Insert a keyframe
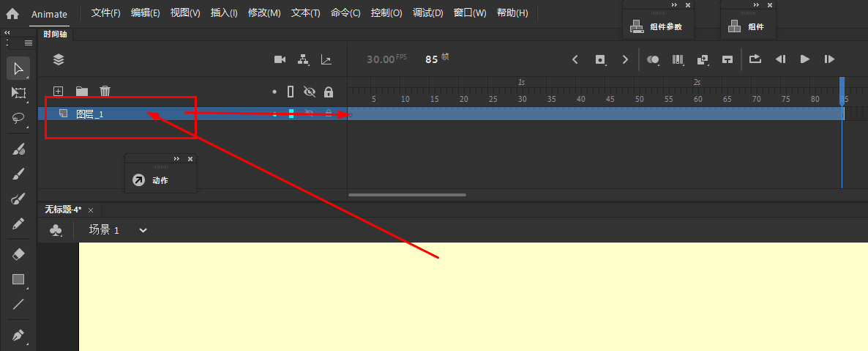 (x=600, y=59)
